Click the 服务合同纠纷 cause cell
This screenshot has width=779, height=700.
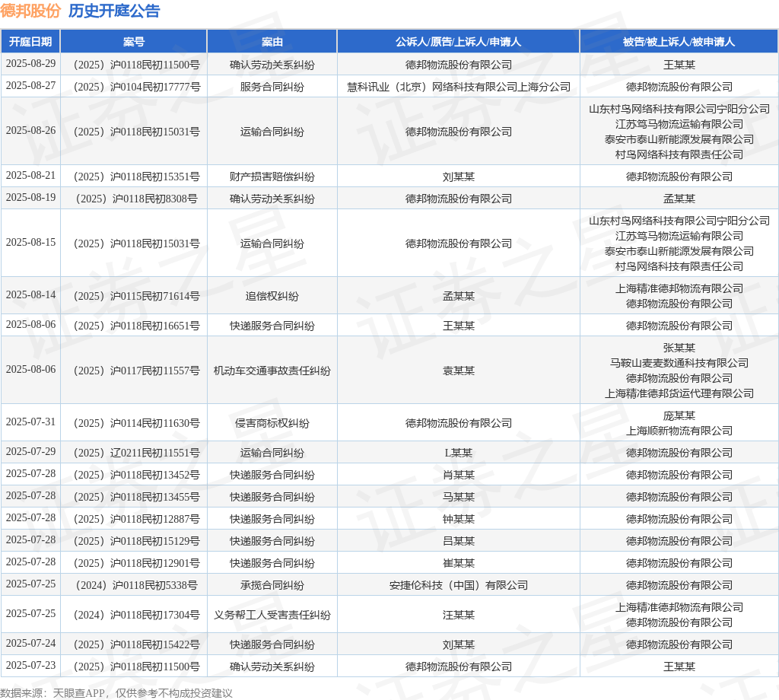272,87
